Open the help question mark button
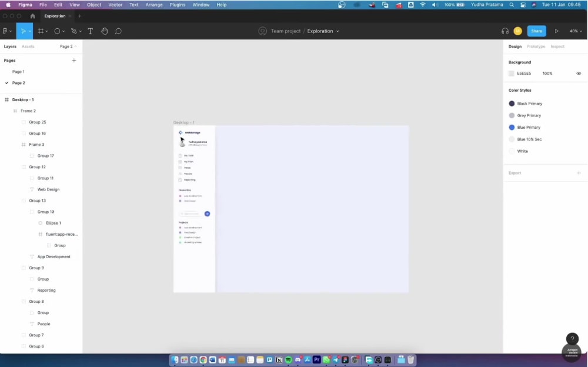 point(572,339)
